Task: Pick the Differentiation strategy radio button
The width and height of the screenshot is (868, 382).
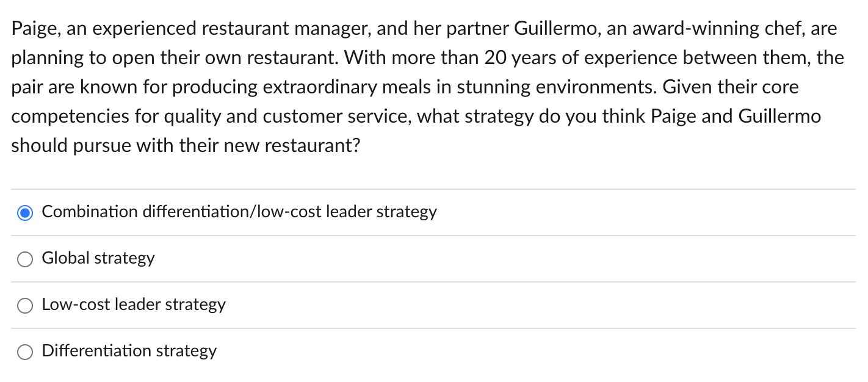Action: coord(25,352)
